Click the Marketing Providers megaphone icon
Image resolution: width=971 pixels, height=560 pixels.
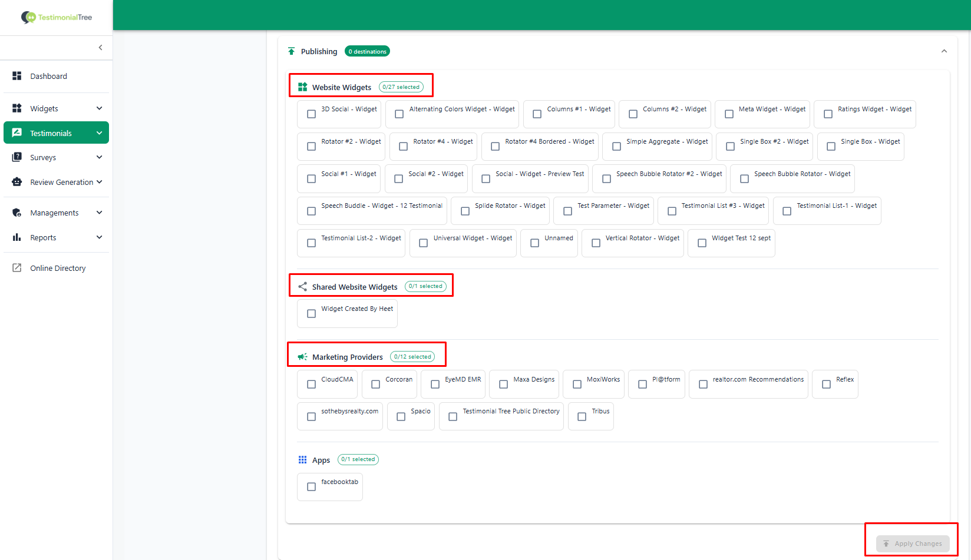pos(303,357)
